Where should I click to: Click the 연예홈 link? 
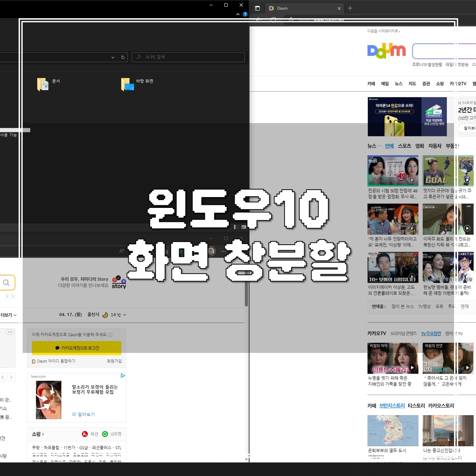379,306
